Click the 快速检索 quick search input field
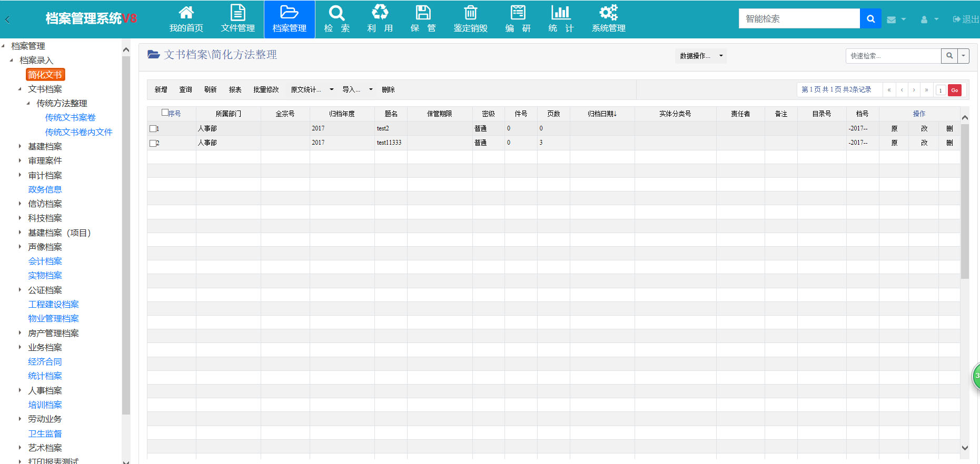This screenshot has height=464, width=980. [893, 56]
